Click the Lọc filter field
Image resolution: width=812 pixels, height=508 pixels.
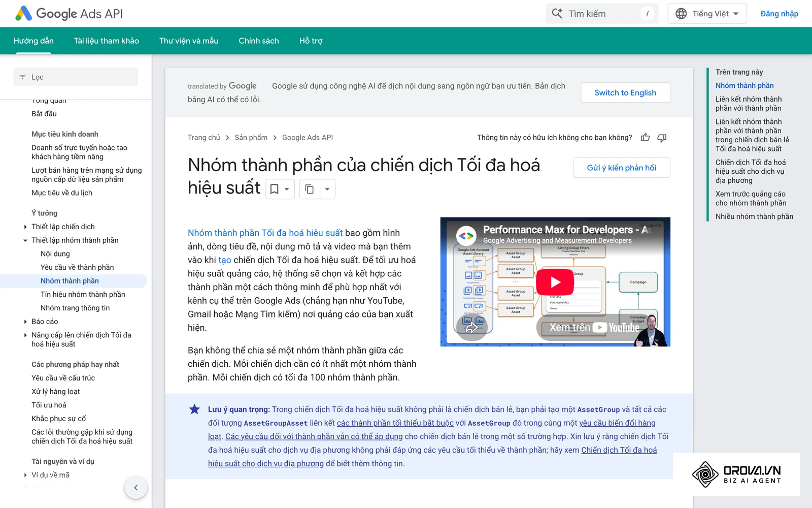coord(76,77)
